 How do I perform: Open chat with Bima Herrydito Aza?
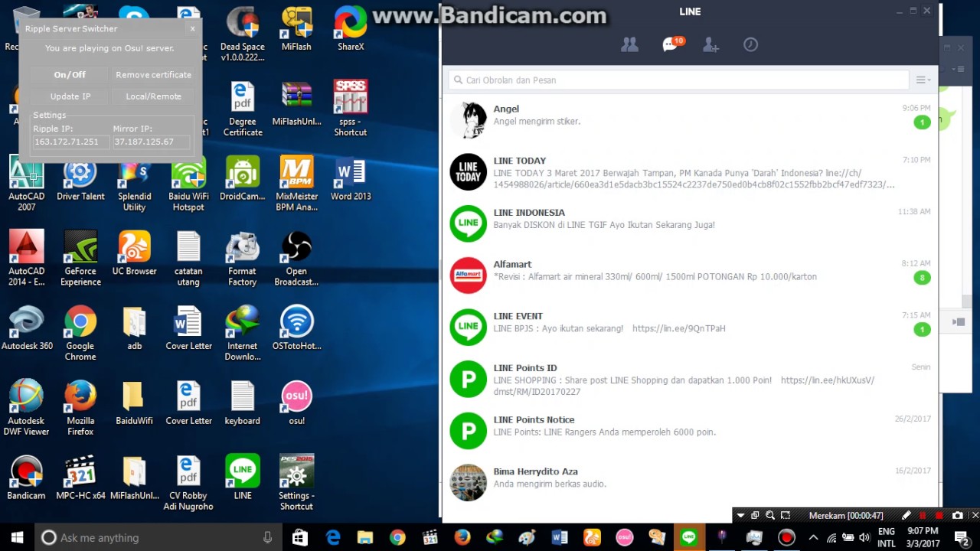coord(690,482)
